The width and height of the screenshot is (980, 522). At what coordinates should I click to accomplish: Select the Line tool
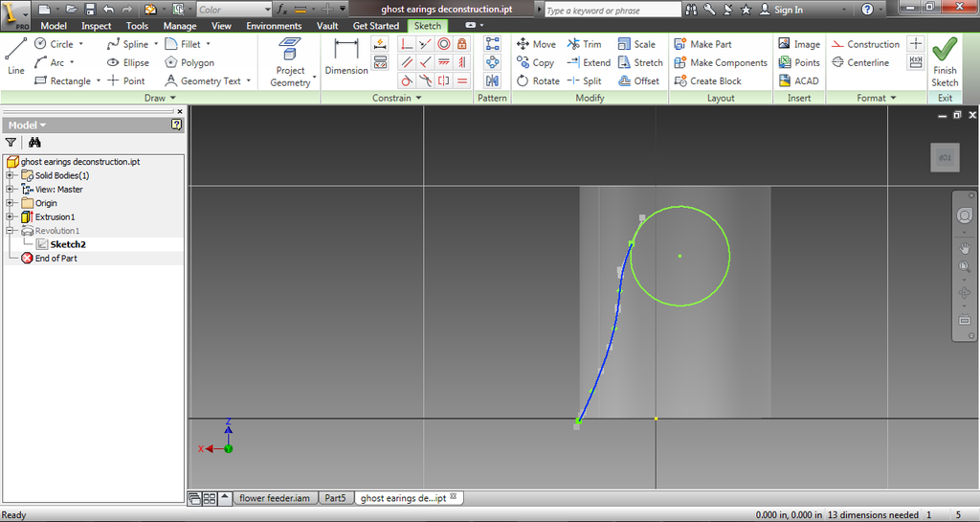coord(16,57)
